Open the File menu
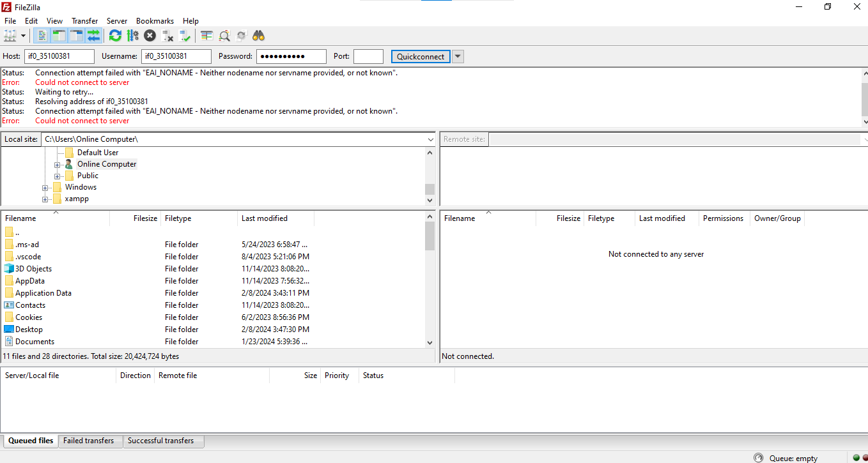 pyautogui.click(x=10, y=21)
